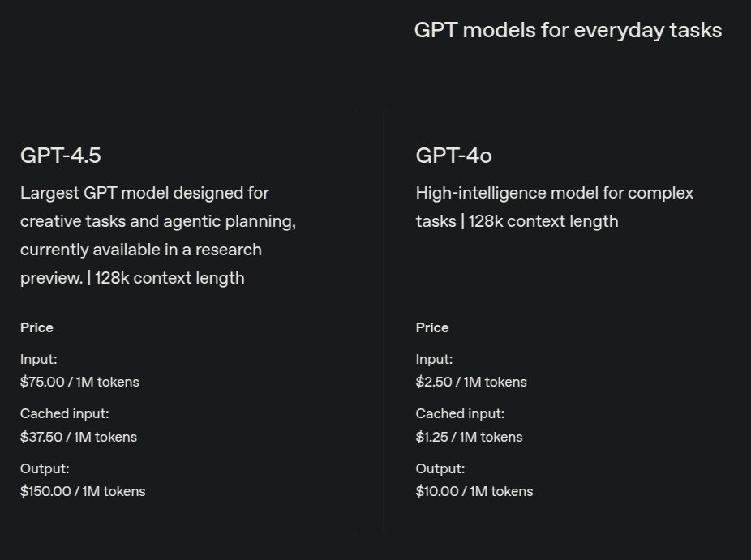Select the GPT-4.5 card title
The image size is (751, 560).
(61, 156)
